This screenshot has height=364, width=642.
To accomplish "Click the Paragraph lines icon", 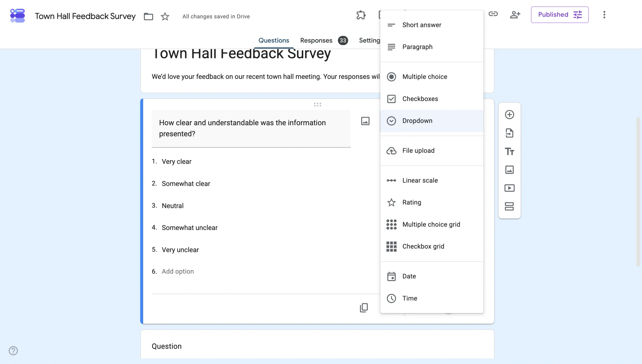I will click(x=391, y=47).
